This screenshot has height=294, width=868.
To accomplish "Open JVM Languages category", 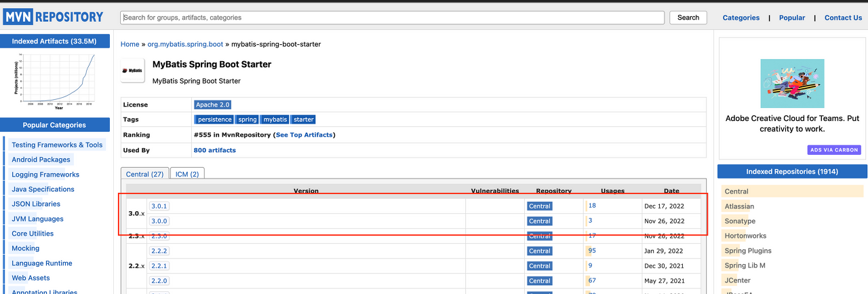I will (x=37, y=219).
